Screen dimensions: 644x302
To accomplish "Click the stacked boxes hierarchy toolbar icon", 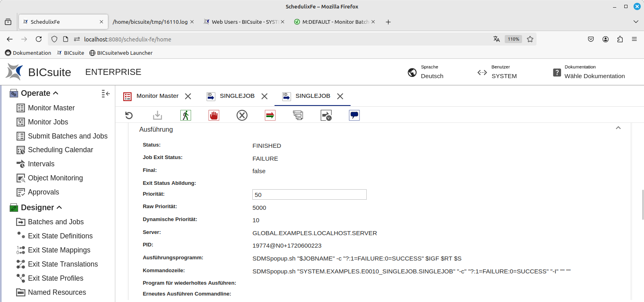I will [x=298, y=116].
